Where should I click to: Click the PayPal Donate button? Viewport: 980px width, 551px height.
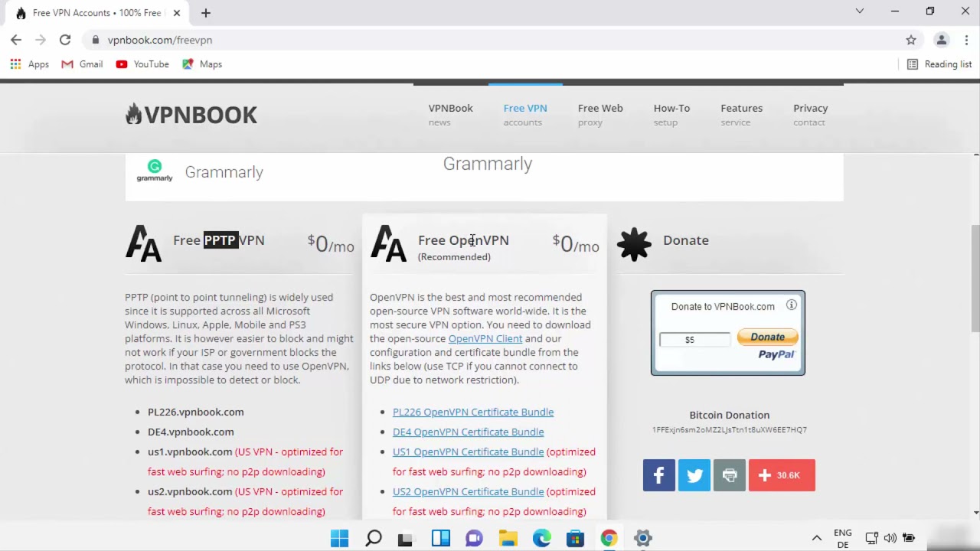pos(768,337)
